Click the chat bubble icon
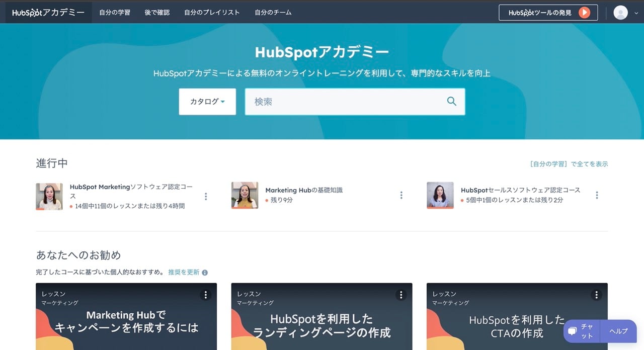The width and height of the screenshot is (644, 350). [x=572, y=332]
